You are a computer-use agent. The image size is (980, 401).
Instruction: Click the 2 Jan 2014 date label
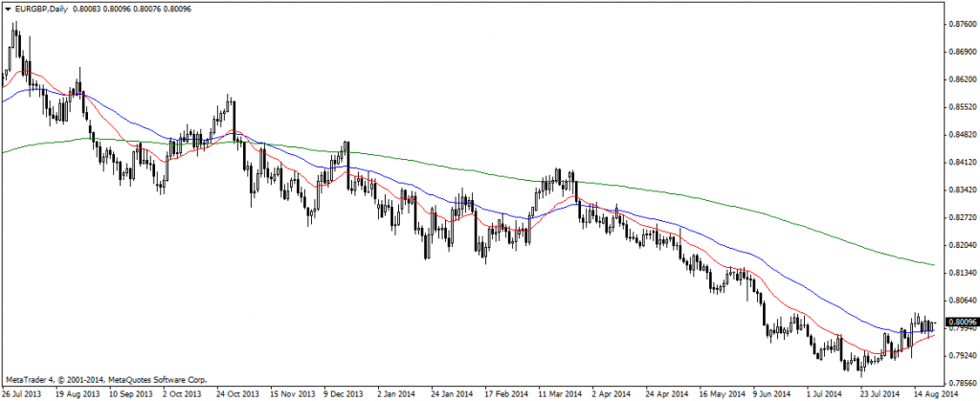(396, 392)
